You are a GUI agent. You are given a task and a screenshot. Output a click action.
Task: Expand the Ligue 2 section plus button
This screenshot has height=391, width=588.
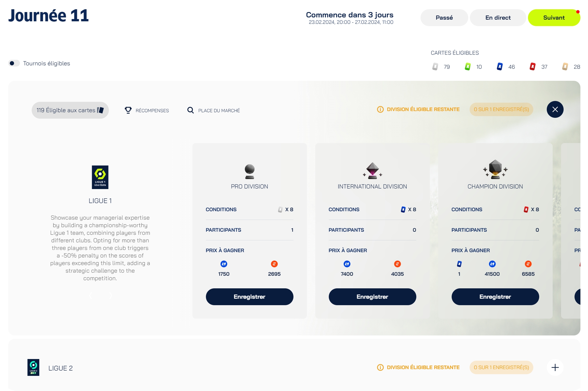pos(555,367)
